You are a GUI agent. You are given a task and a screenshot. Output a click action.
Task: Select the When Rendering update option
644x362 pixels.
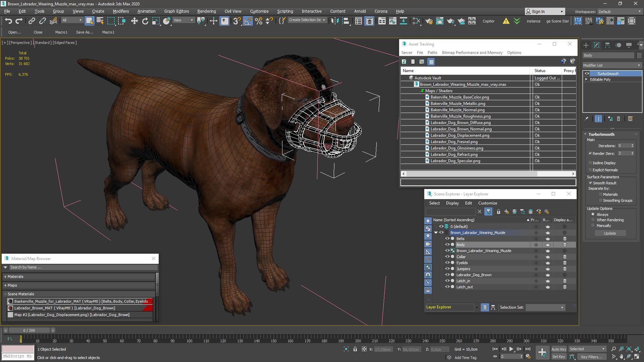pos(593,220)
